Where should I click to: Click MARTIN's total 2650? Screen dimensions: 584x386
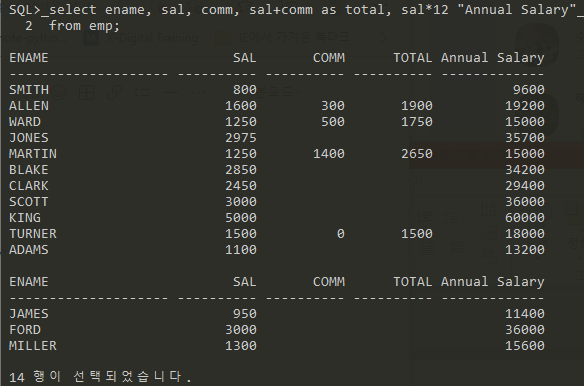point(417,154)
